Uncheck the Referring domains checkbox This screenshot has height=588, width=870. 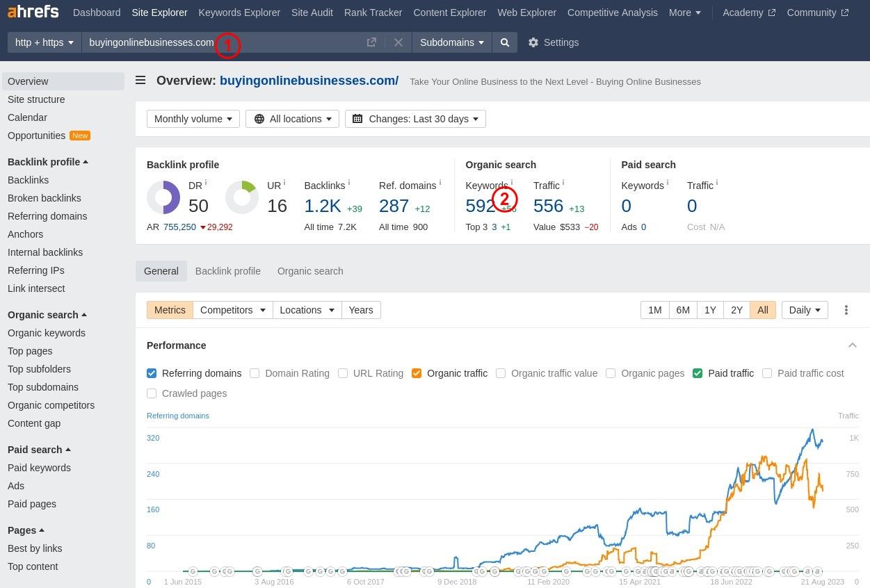tap(152, 373)
